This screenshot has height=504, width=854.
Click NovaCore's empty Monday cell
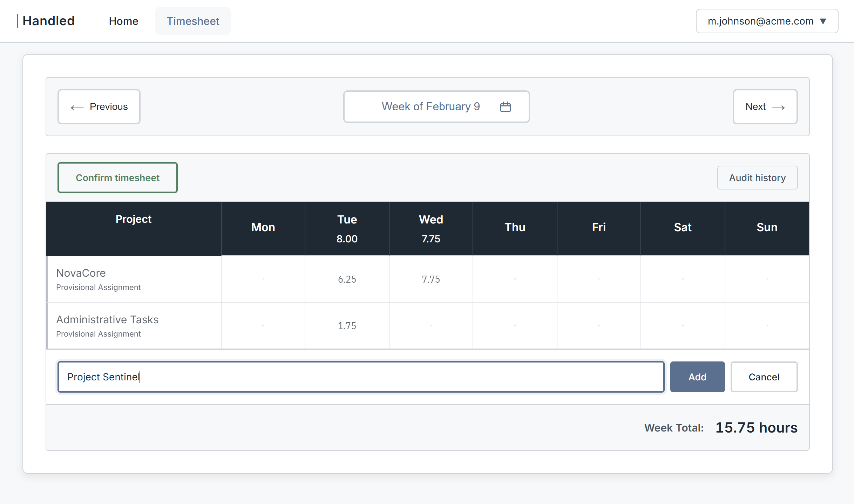click(263, 279)
